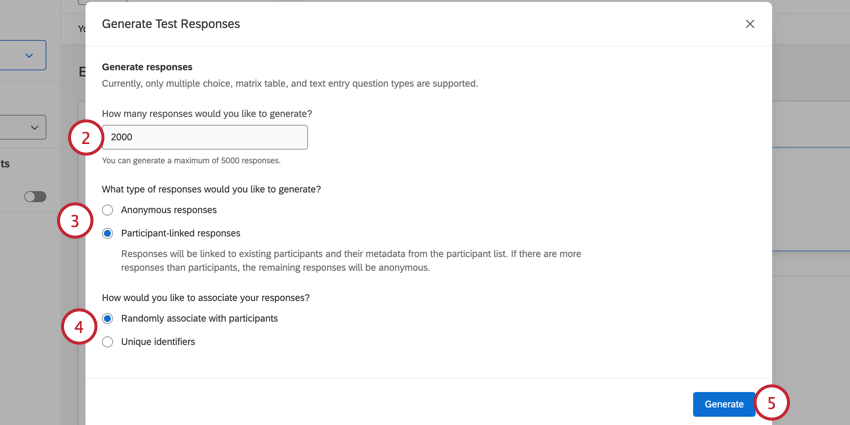This screenshot has height=425, width=850.
Task: Select Randomly associate with participants option
Action: click(108, 318)
